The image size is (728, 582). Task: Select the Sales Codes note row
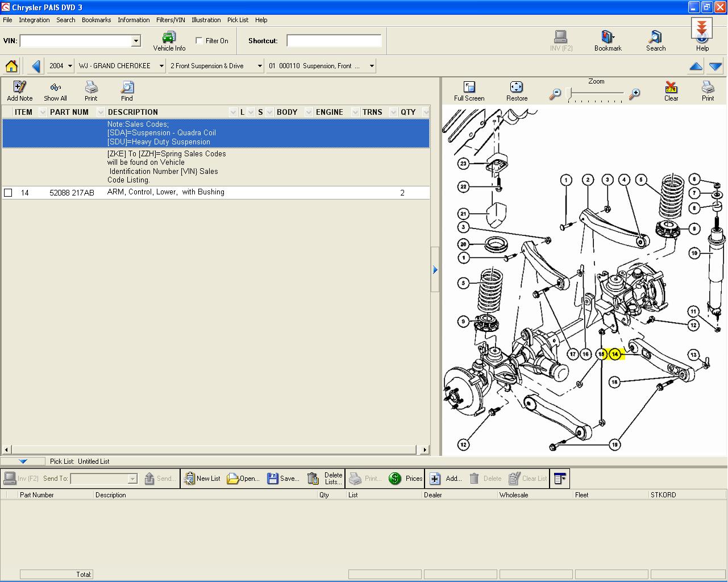pyautogui.click(x=215, y=133)
